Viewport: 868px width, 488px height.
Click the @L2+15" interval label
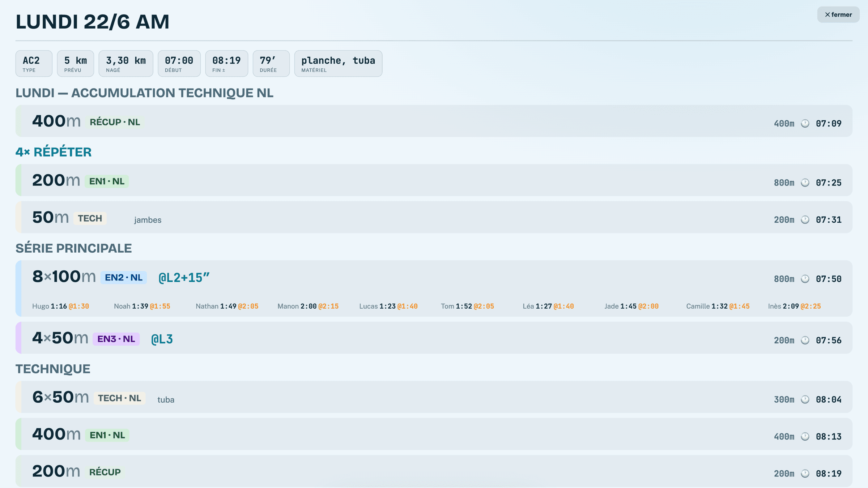[184, 278]
